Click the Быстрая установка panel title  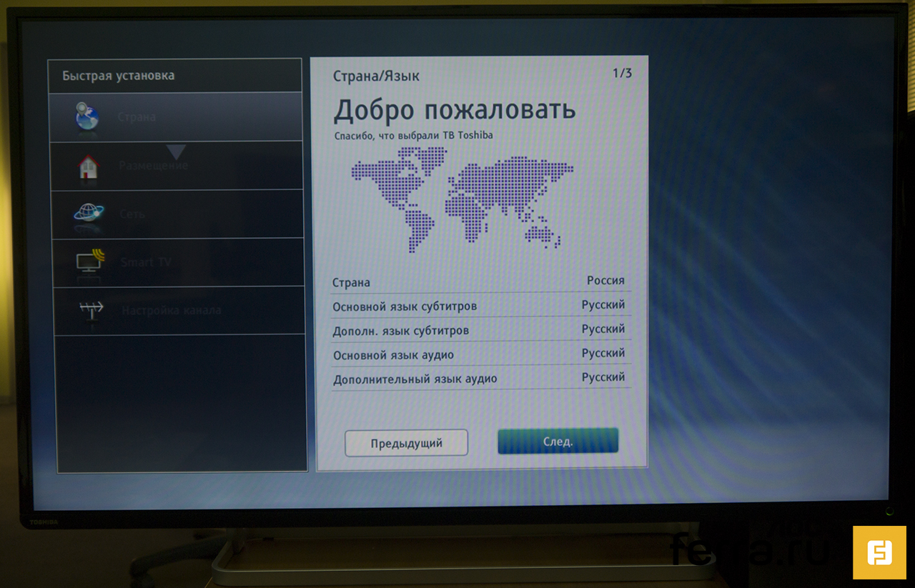118,76
